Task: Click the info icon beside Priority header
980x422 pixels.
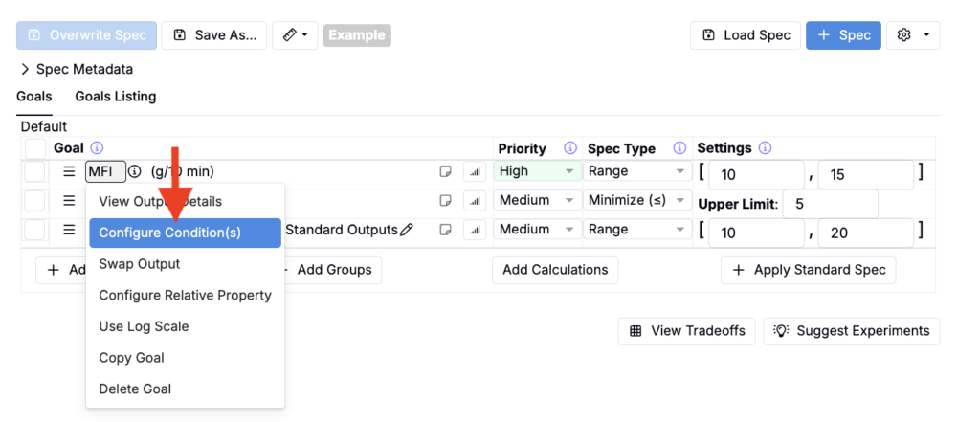Action: click(x=570, y=148)
